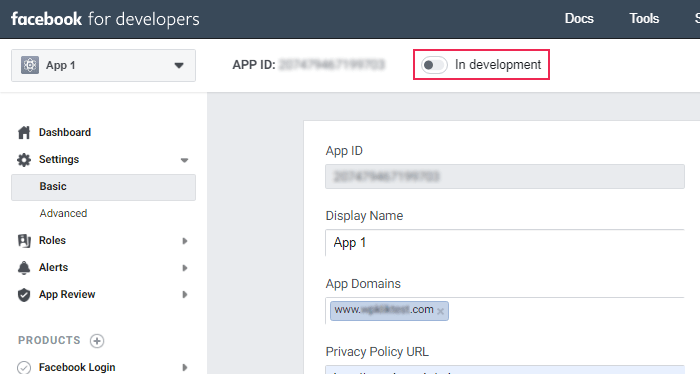Click the Facebook Login checkmark icon

(24, 367)
